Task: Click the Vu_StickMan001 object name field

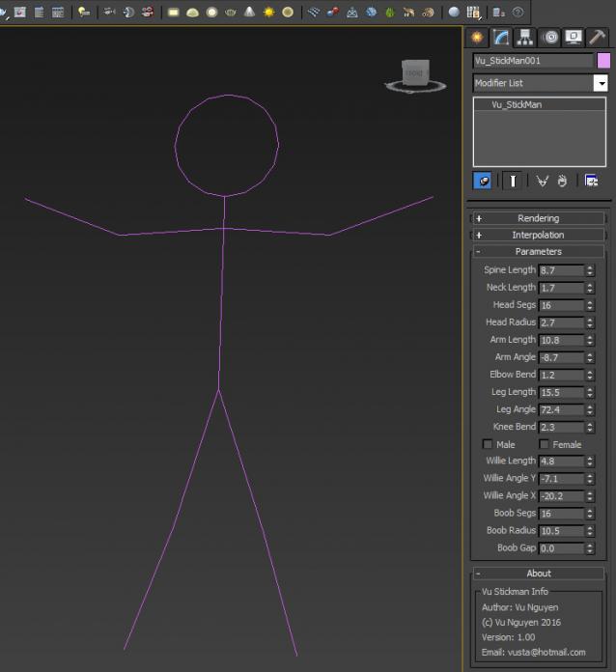Action: pos(534,61)
